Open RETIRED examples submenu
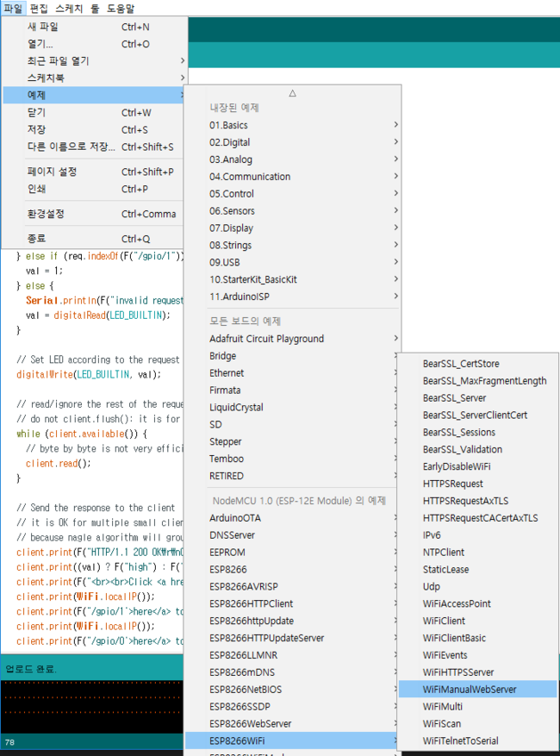 pyautogui.click(x=293, y=476)
